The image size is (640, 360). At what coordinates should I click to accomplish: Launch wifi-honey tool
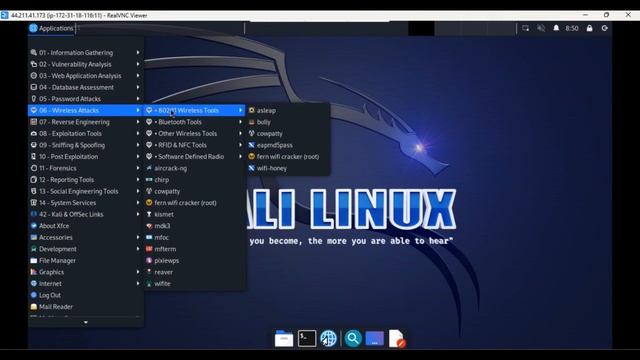[x=288, y=168]
